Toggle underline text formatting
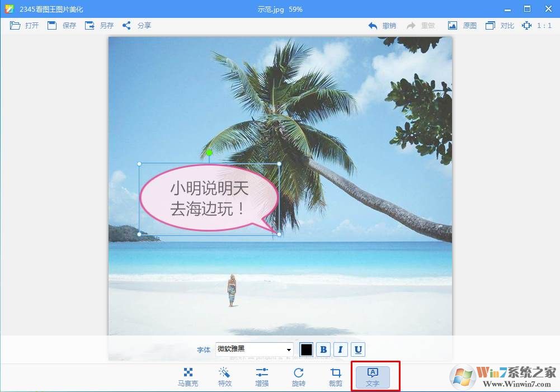This screenshot has width=560, height=392. [x=358, y=350]
